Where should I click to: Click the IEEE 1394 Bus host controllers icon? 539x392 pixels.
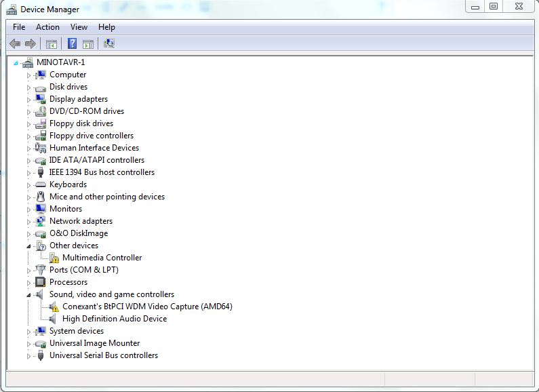(x=40, y=172)
